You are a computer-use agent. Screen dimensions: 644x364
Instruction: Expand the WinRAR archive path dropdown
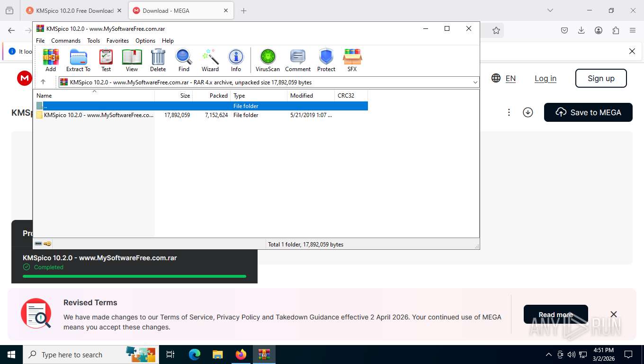475,82
